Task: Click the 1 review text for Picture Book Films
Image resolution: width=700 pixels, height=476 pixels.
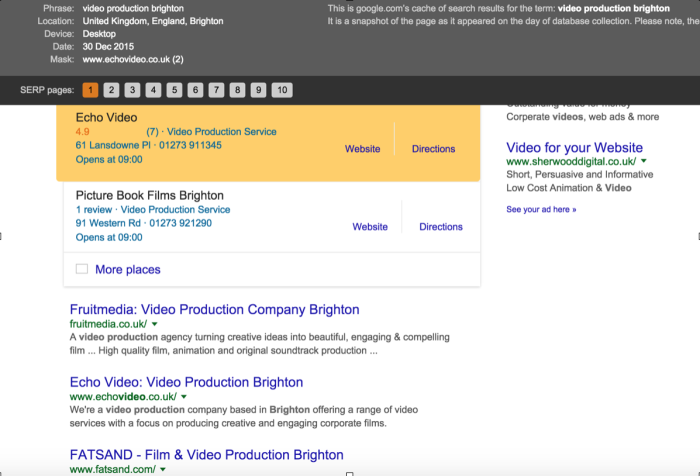Action: pyautogui.click(x=94, y=209)
